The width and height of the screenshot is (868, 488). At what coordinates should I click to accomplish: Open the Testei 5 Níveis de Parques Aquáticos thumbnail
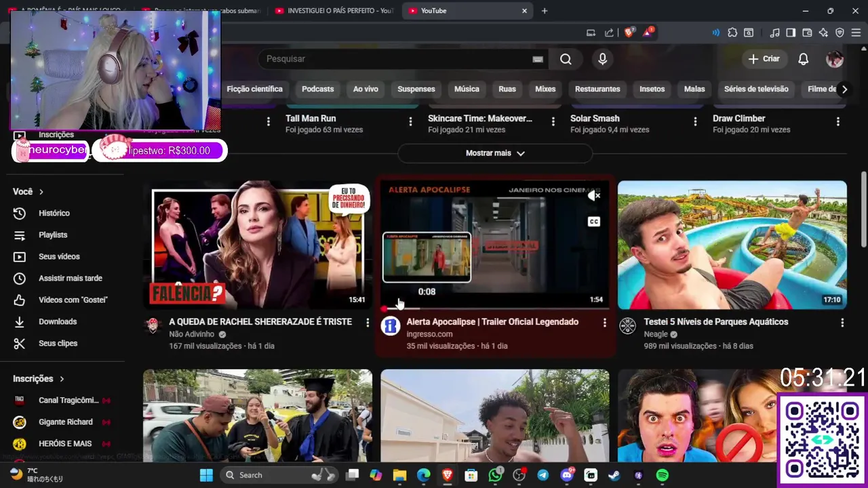click(x=732, y=245)
